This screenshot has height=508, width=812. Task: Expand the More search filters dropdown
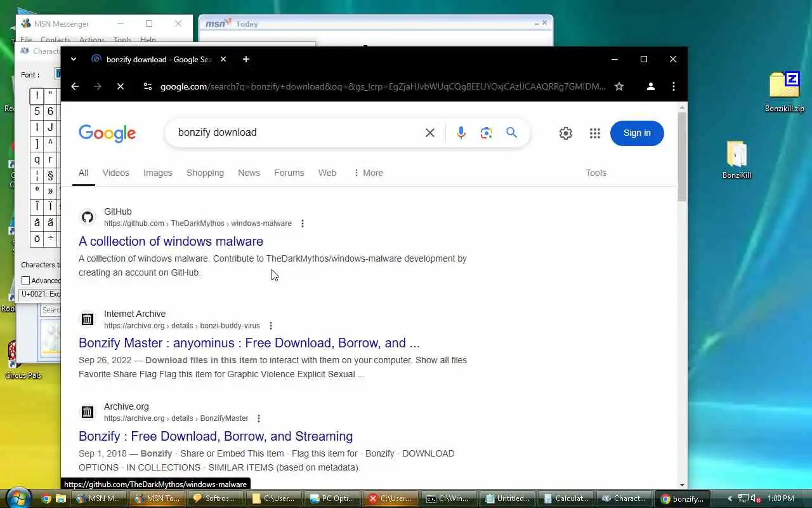click(x=368, y=173)
